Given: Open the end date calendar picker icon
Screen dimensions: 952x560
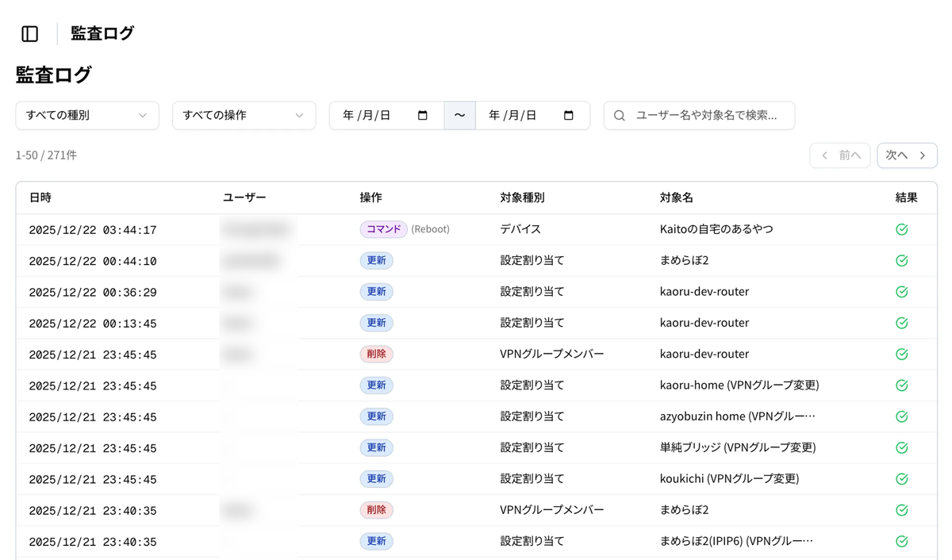Looking at the screenshot, I should [x=569, y=116].
